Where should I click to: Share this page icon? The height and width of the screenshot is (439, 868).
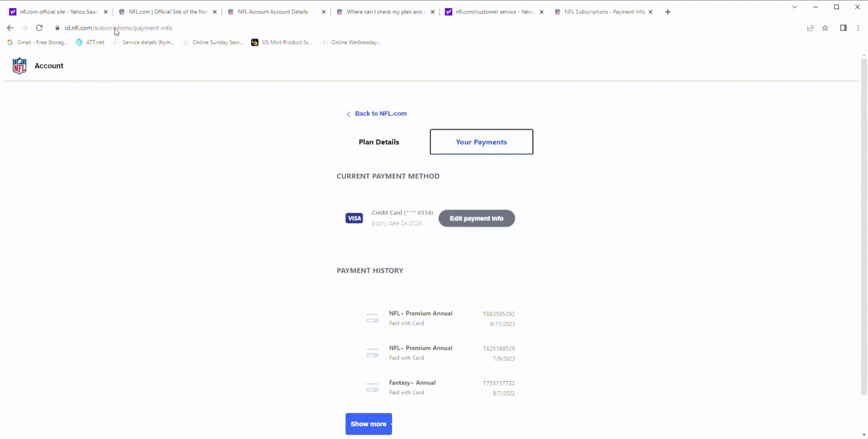tap(811, 28)
